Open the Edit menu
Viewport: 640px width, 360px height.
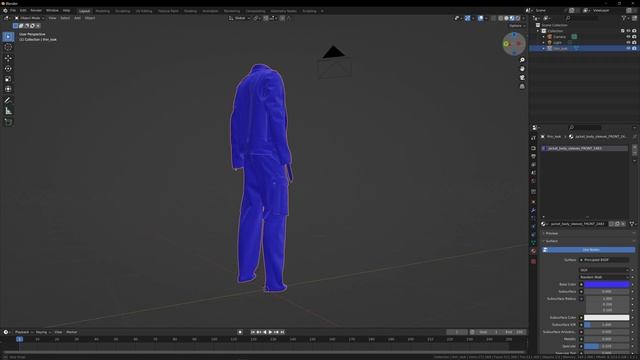(x=23, y=11)
